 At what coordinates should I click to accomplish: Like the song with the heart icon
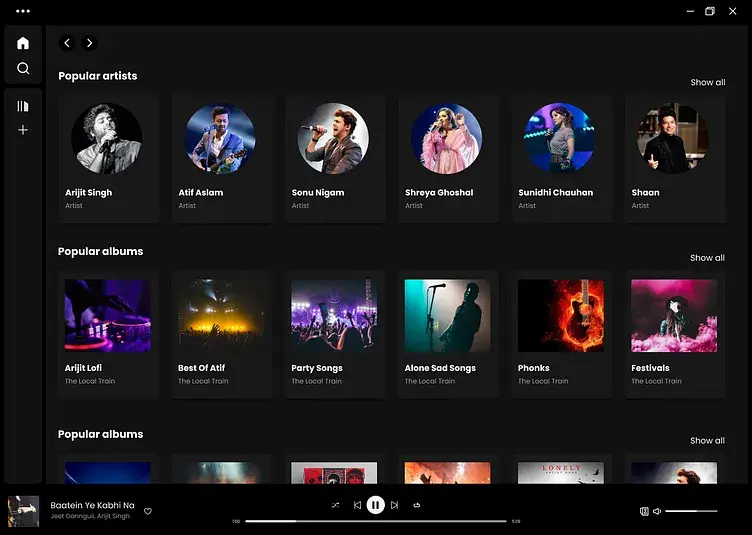[148, 511]
